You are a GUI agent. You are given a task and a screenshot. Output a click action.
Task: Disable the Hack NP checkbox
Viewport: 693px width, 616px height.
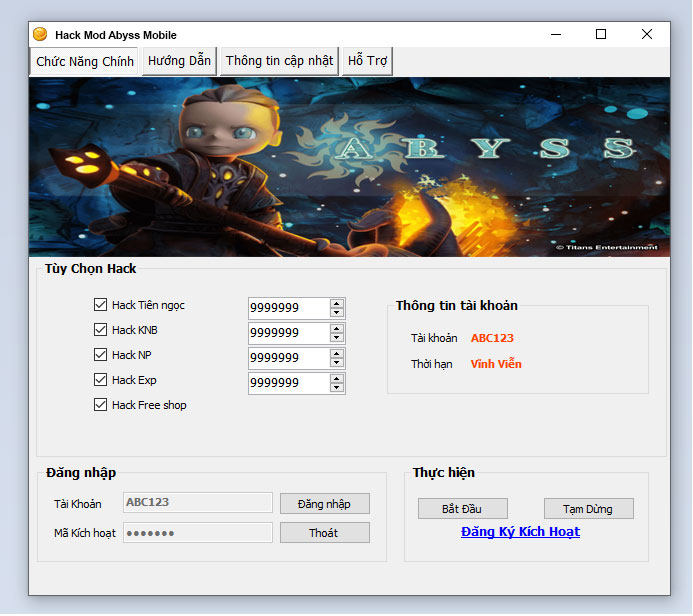[x=100, y=354]
